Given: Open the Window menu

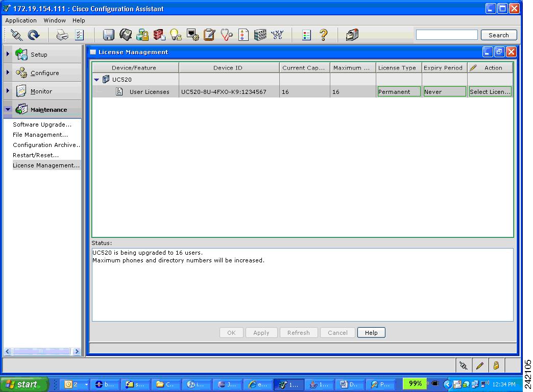Looking at the screenshot, I should pos(55,20).
